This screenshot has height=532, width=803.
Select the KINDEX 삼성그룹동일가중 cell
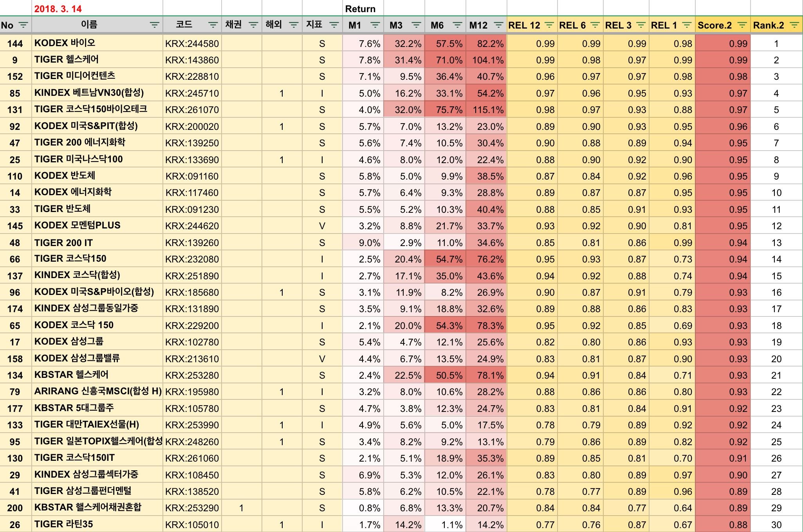(x=97, y=309)
